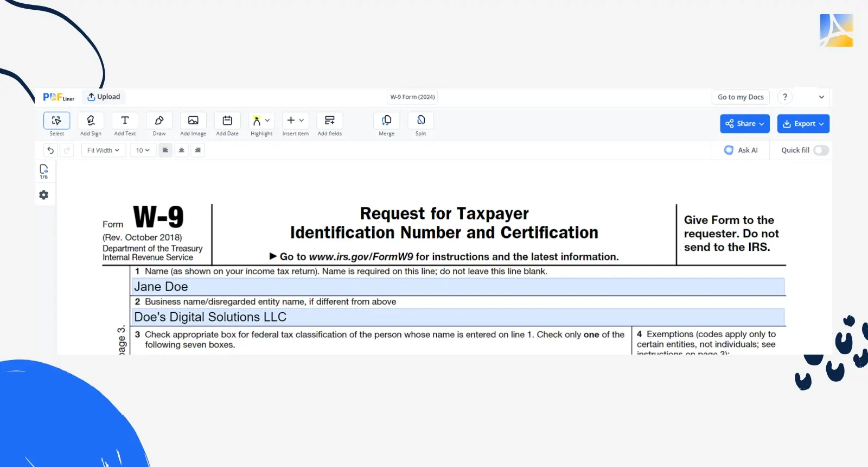Click the PDFLiner logo
868x467 pixels.
coord(59,97)
